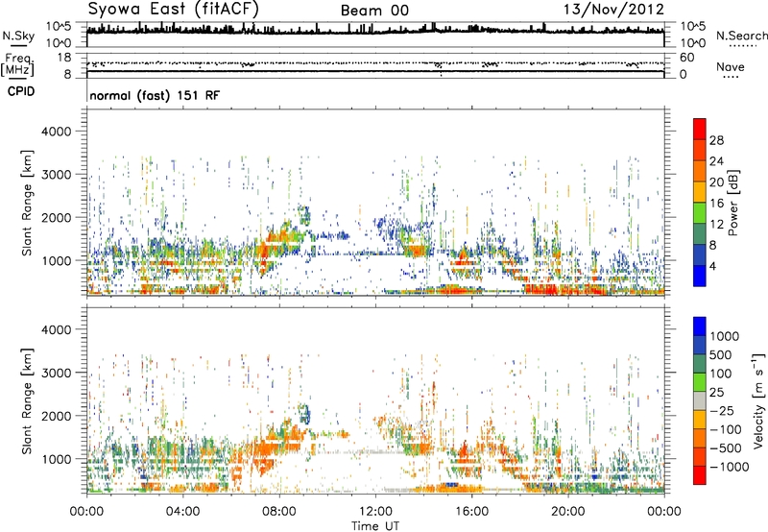Select the "Freq. [MHz]" axis label
Viewport: 768px width, 532px height.
tap(17, 64)
